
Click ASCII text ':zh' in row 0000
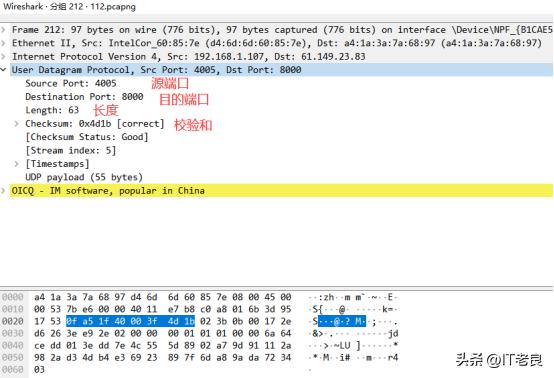click(x=326, y=297)
